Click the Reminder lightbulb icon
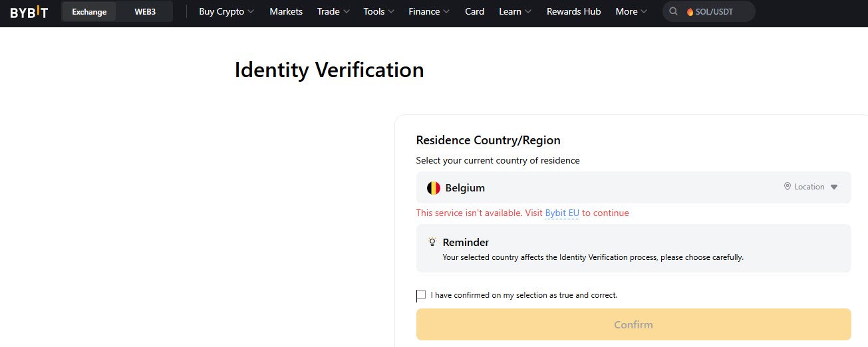868x347 pixels. coord(432,242)
